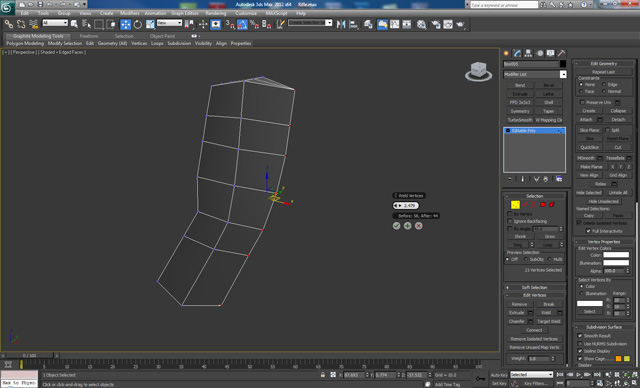This screenshot has width=640, height=388.
Task: Click the Play Animation button
Action: (579, 375)
